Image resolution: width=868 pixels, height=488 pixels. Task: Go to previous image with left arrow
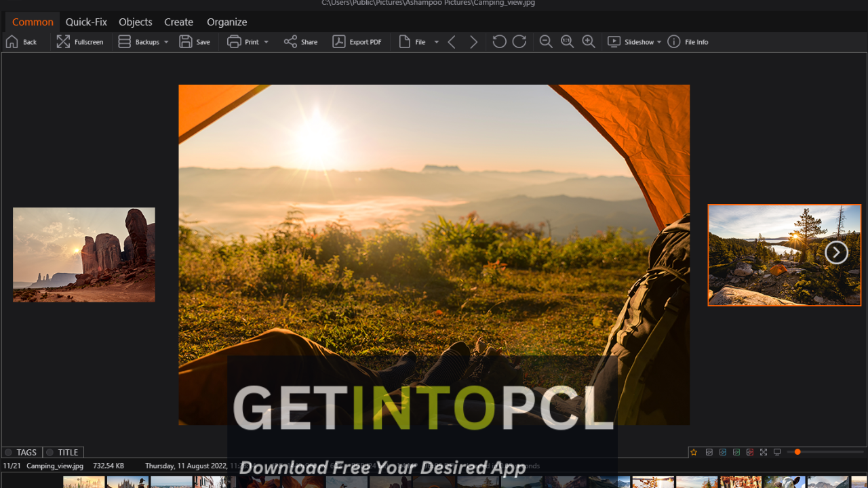click(x=452, y=42)
